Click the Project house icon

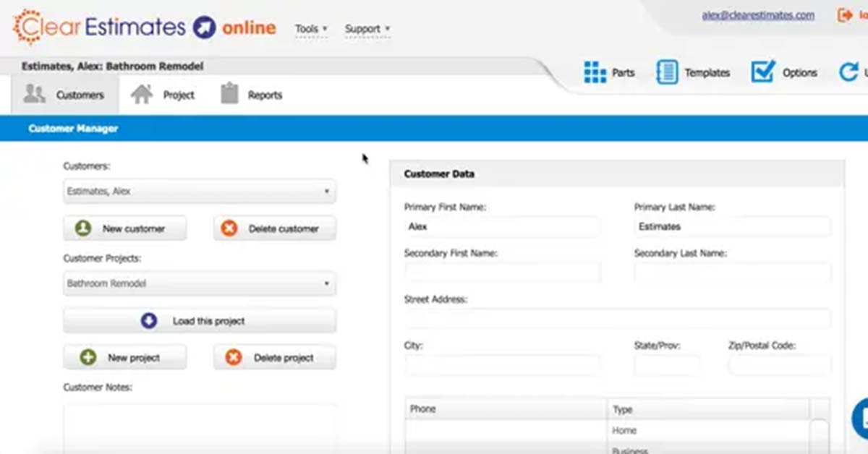(142, 94)
